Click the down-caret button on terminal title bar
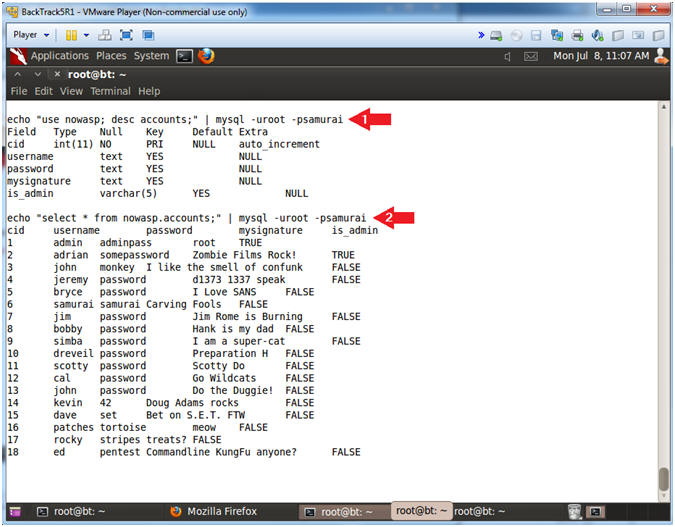Screen dimensions: 675x527 pos(38,74)
